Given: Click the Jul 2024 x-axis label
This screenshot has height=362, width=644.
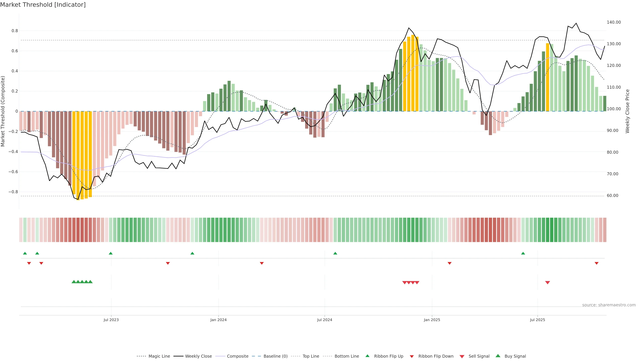Looking at the screenshot, I should (325, 320).
